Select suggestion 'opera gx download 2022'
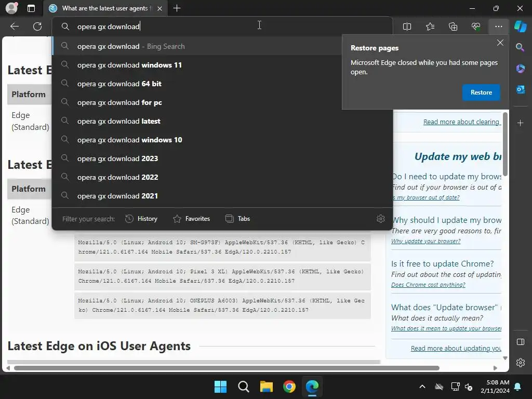532x399 pixels. click(x=222, y=177)
